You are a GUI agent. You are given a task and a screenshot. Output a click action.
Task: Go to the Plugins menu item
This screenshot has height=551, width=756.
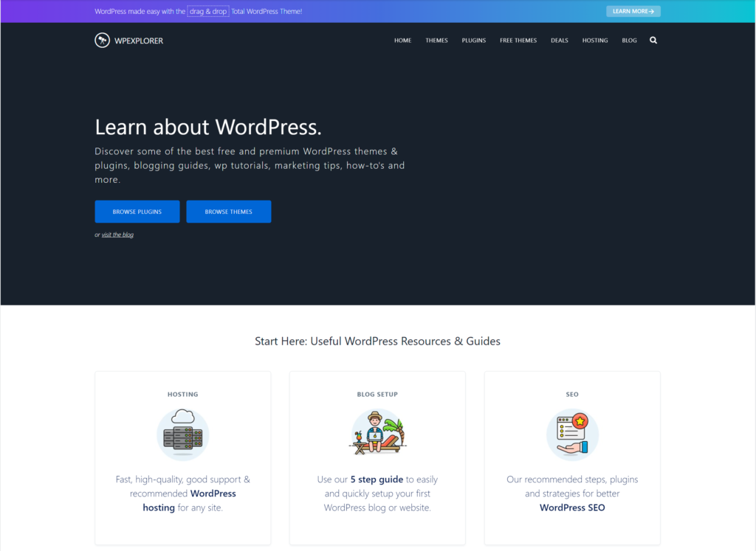[x=474, y=41]
